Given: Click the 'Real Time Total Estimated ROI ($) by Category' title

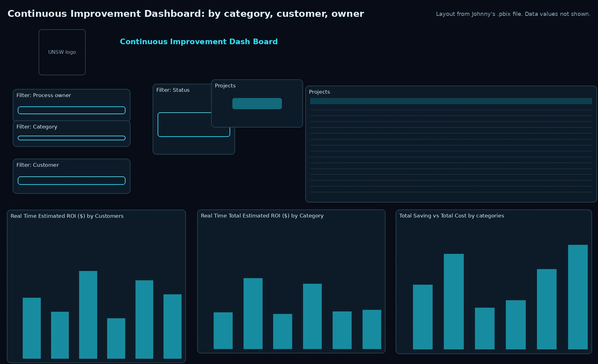Looking at the screenshot, I should (262, 216).
